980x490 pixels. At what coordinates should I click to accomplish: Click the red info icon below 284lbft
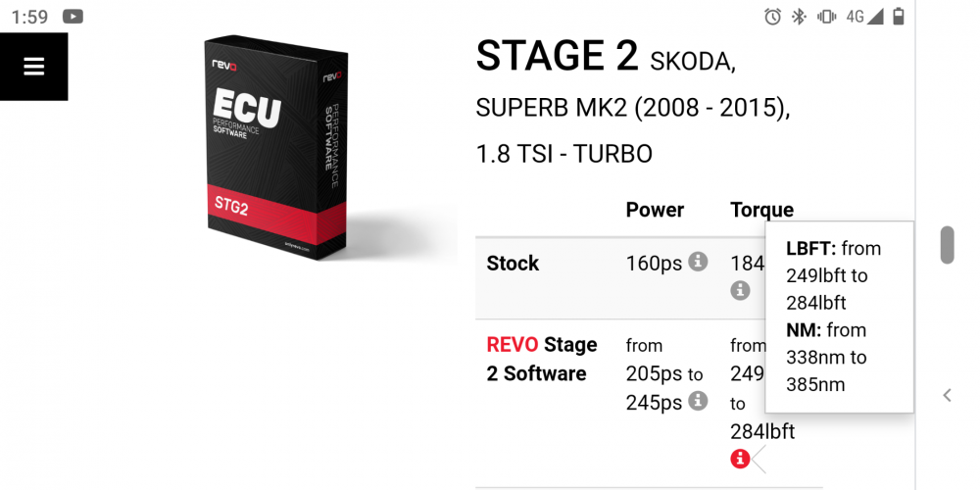click(x=740, y=458)
